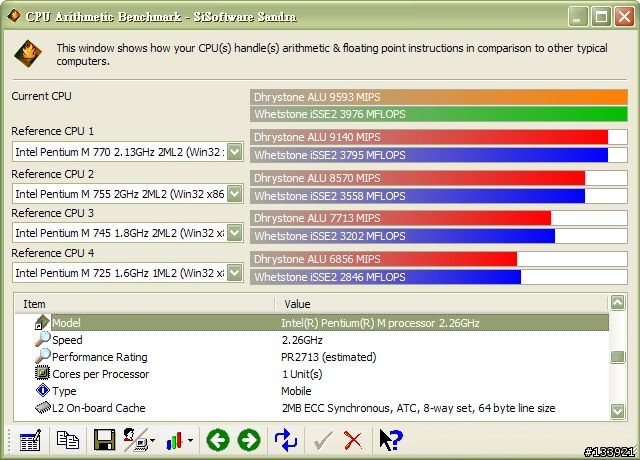Screen dimensions: 640x460
Task: Click value '1 Unit(s)'
Action: coord(302,374)
